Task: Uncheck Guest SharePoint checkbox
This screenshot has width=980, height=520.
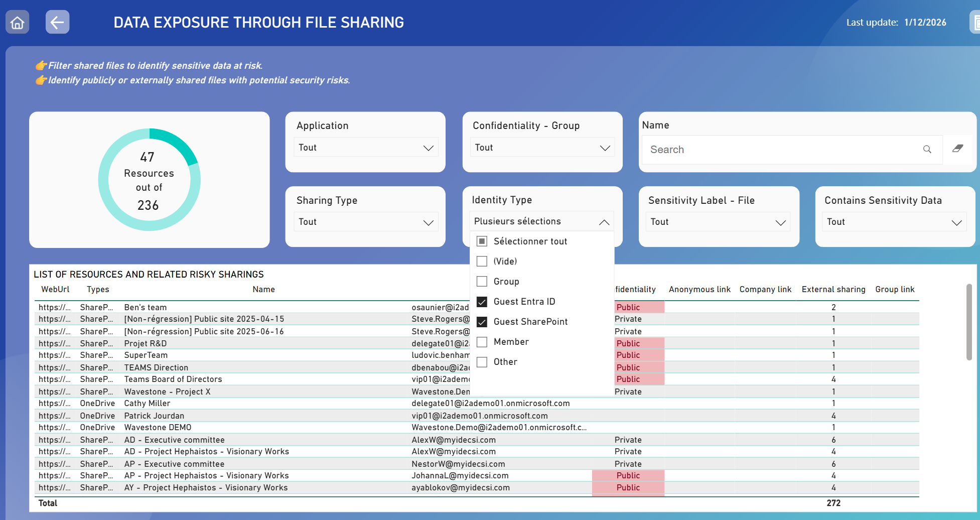Action: [x=482, y=322]
